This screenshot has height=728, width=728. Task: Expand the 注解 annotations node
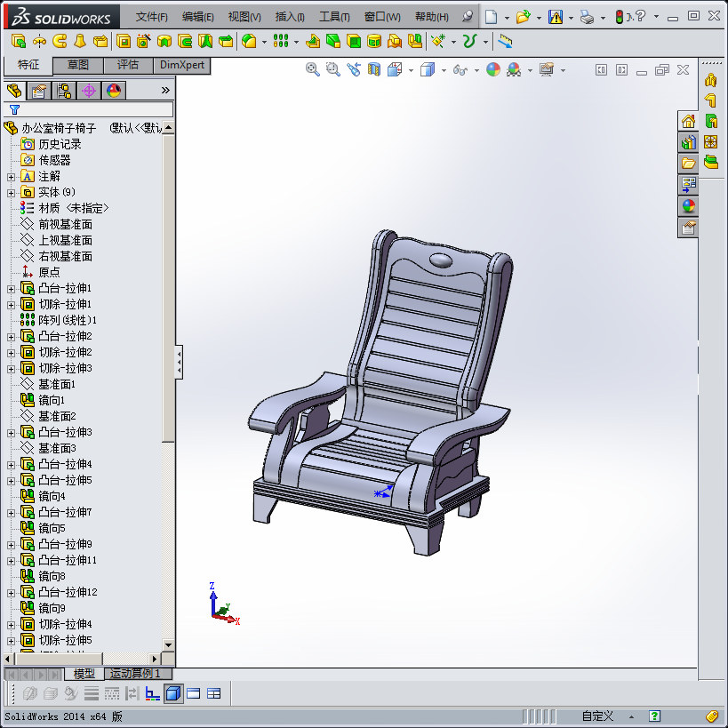pos(12,177)
